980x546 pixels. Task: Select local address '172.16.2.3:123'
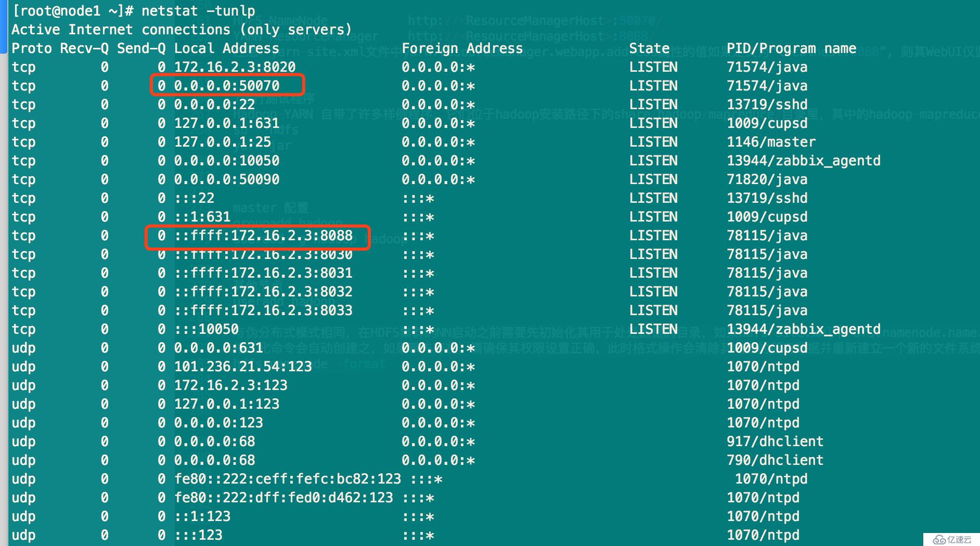pos(231,385)
